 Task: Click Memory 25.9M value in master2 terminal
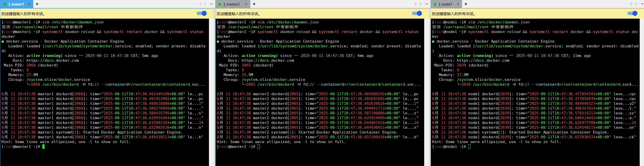[x=248, y=75]
